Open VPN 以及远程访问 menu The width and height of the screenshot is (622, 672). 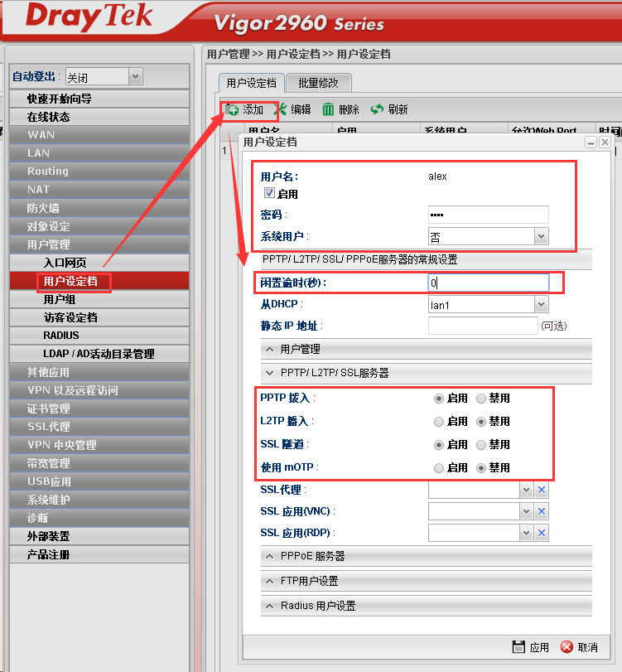[x=99, y=390]
